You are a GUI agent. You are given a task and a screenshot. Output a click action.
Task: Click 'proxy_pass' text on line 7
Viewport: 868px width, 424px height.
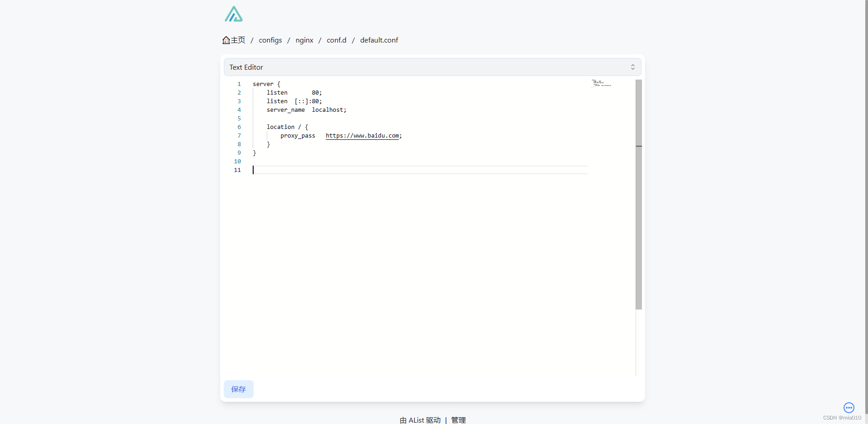coord(298,136)
